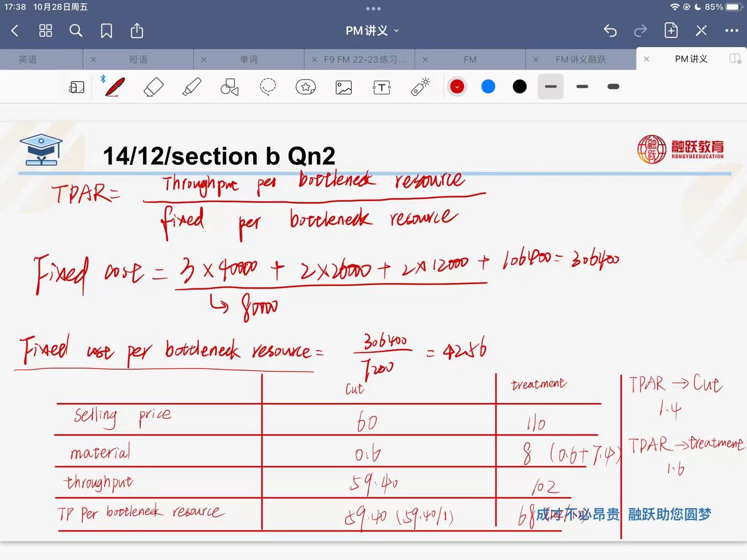Pick the blue pen color
Screen dimensions: 747x560
[x=488, y=87]
